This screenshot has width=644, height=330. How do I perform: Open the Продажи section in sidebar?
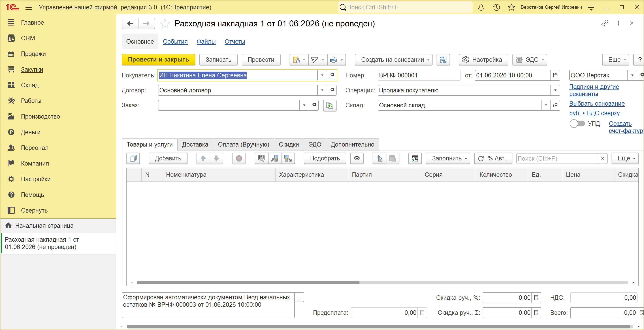[x=34, y=54]
